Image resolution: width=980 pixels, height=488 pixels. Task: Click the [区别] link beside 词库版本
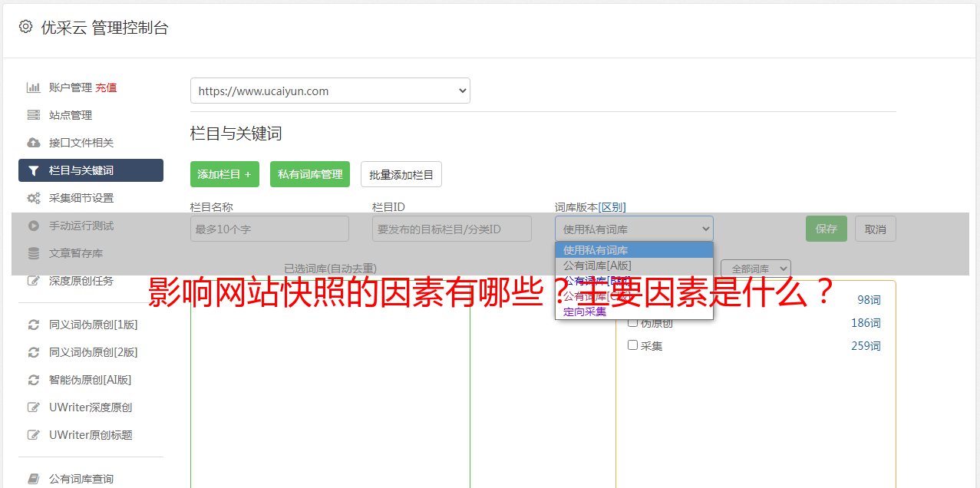click(612, 207)
